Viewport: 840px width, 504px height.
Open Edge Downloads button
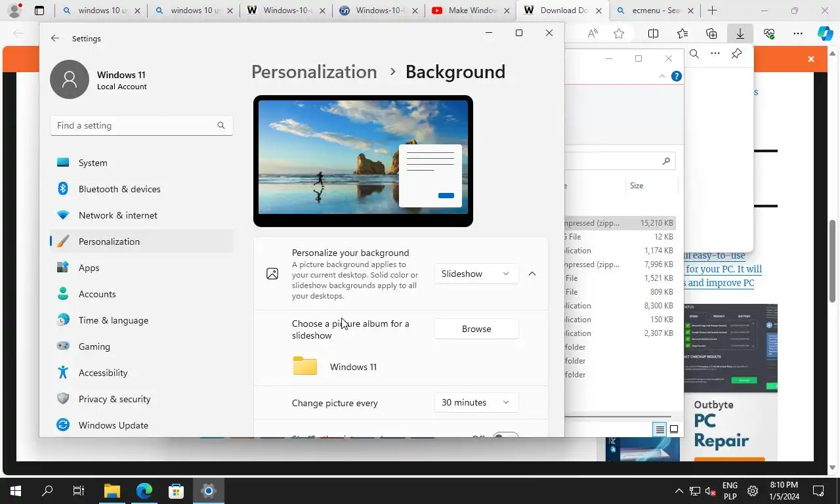tap(740, 33)
